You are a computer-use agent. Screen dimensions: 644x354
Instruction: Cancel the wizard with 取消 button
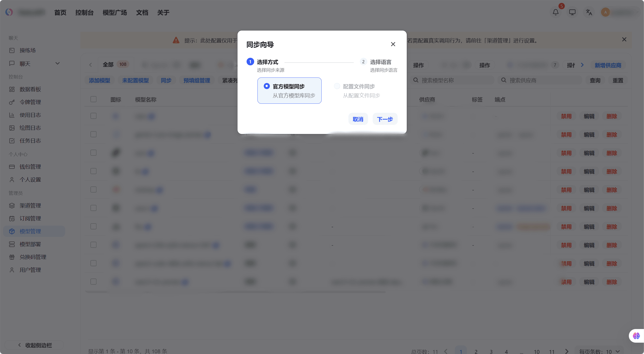pos(358,119)
